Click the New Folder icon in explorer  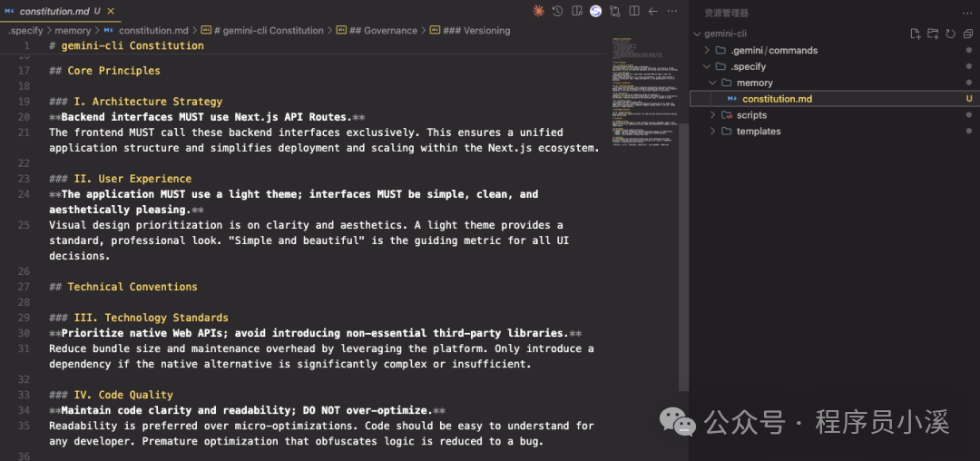[x=933, y=34]
